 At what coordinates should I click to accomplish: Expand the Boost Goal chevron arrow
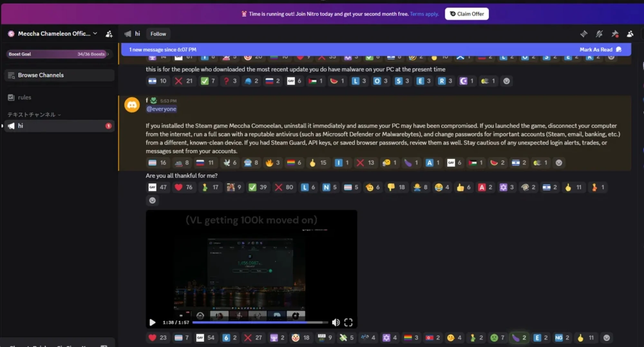click(108, 54)
